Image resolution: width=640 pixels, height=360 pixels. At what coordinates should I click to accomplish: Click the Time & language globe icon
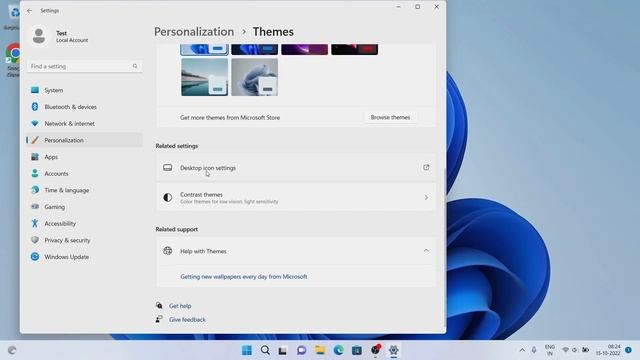pyautogui.click(x=35, y=190)
